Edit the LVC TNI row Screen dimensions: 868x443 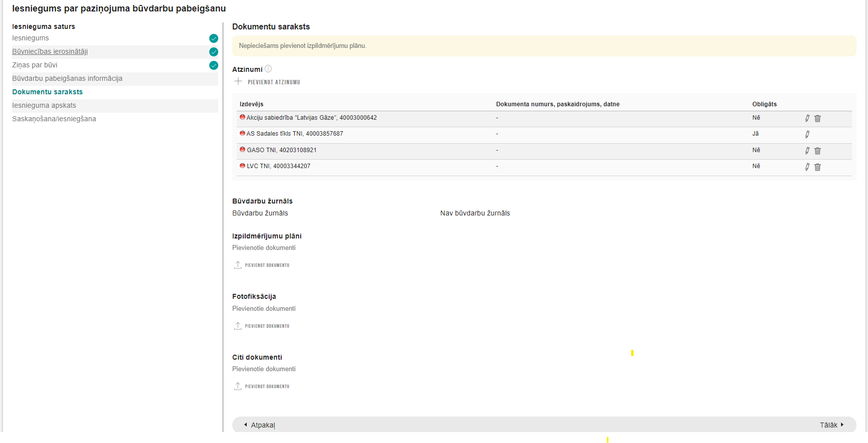807,167
